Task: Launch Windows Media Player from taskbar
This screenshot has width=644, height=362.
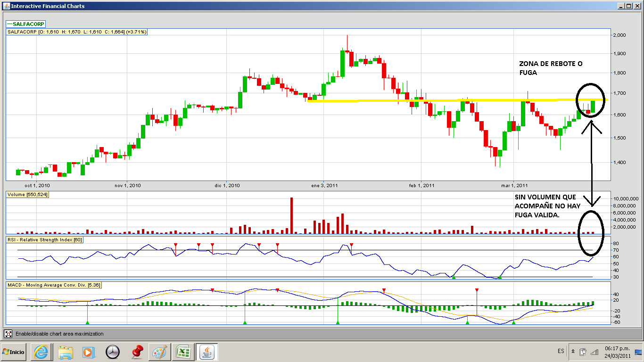Action: [89, 352]
